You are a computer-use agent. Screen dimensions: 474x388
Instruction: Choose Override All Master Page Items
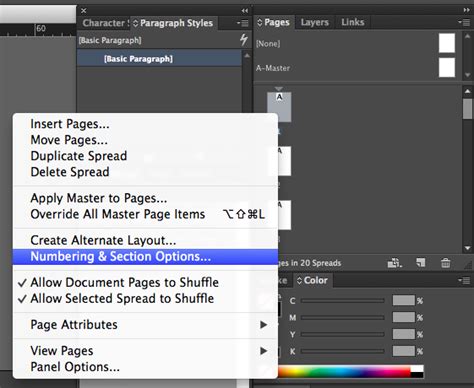point(145,214)
